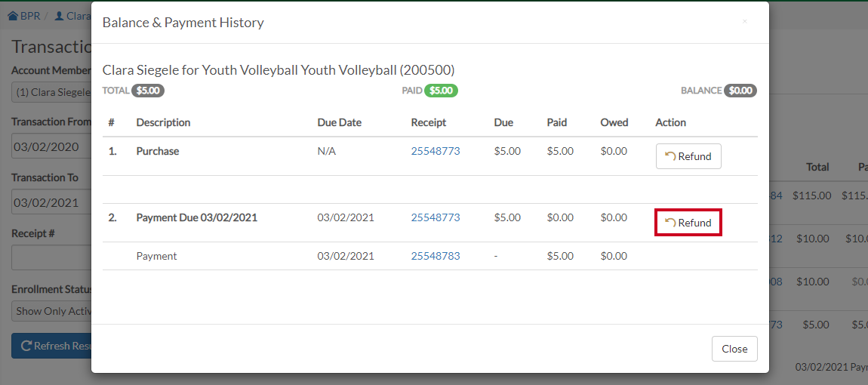868x385 pixels.
Task: Click the Description column header
Action: (163, 122)
